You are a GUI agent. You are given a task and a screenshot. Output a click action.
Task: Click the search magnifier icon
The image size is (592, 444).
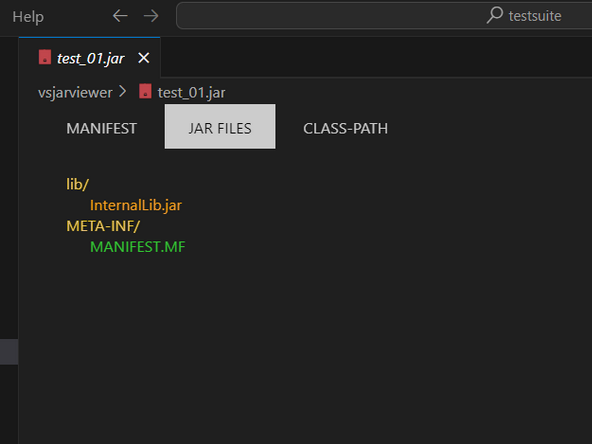point(495,15)
